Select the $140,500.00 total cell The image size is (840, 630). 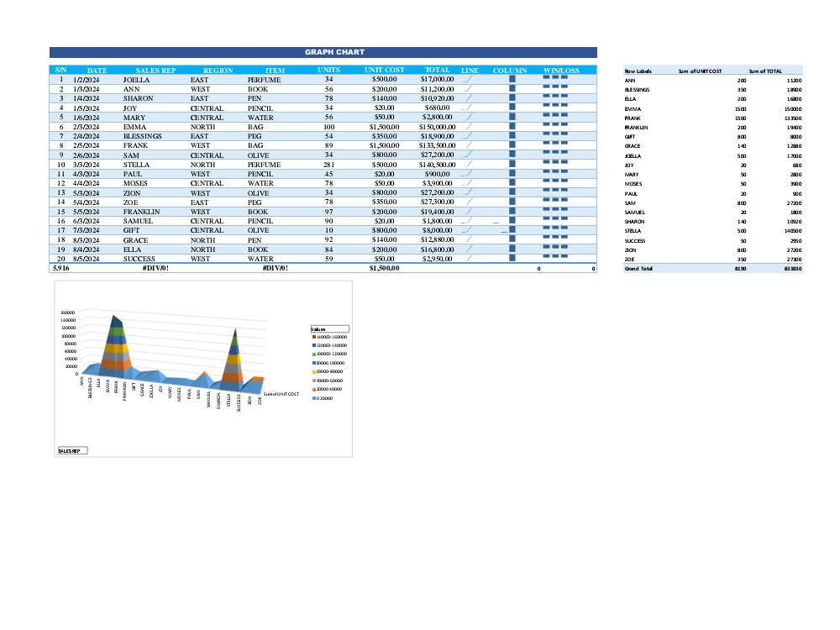[x=437, y=165]
